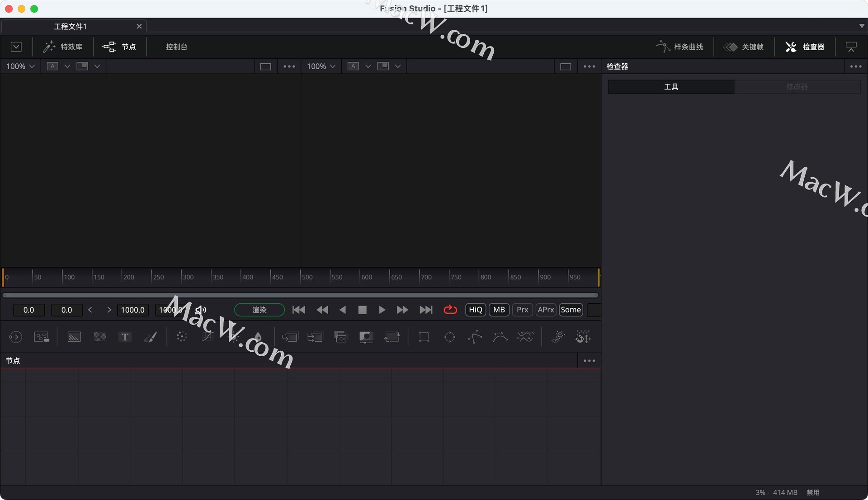Add a Resize node from the toolbar
Image resolution: width=868 pixels, height=500 pixels.
pos(366,337)
